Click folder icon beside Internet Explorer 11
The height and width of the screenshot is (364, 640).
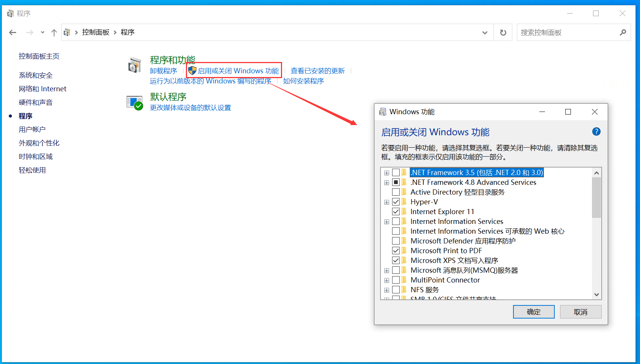click(x=404, y=211)
